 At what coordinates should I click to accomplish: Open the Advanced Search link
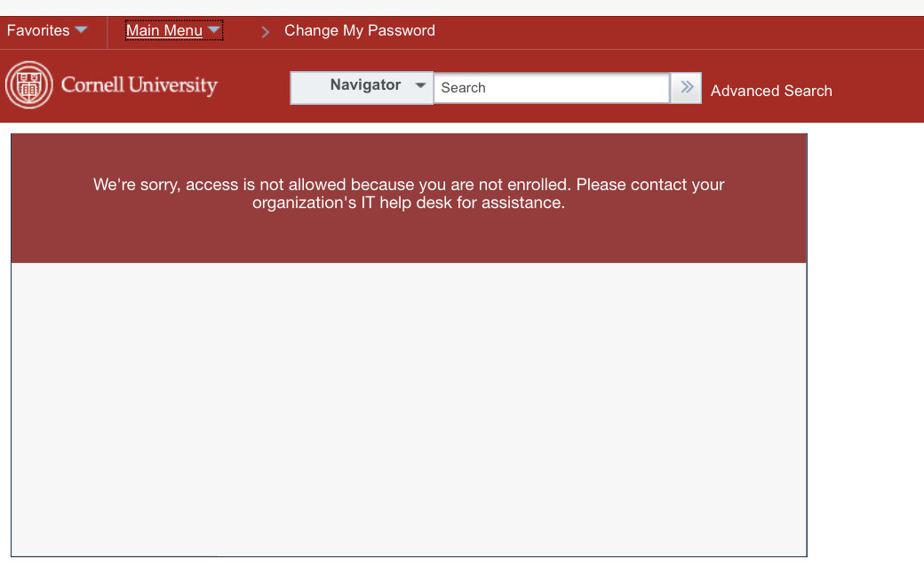point(771,91)
